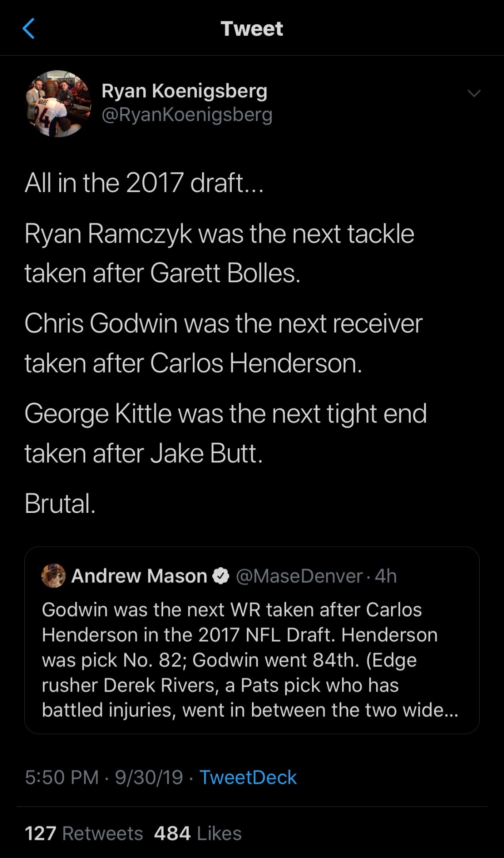
Task: Tap the Ryan Ramczyk sentence in tweet
Action: 219,253
